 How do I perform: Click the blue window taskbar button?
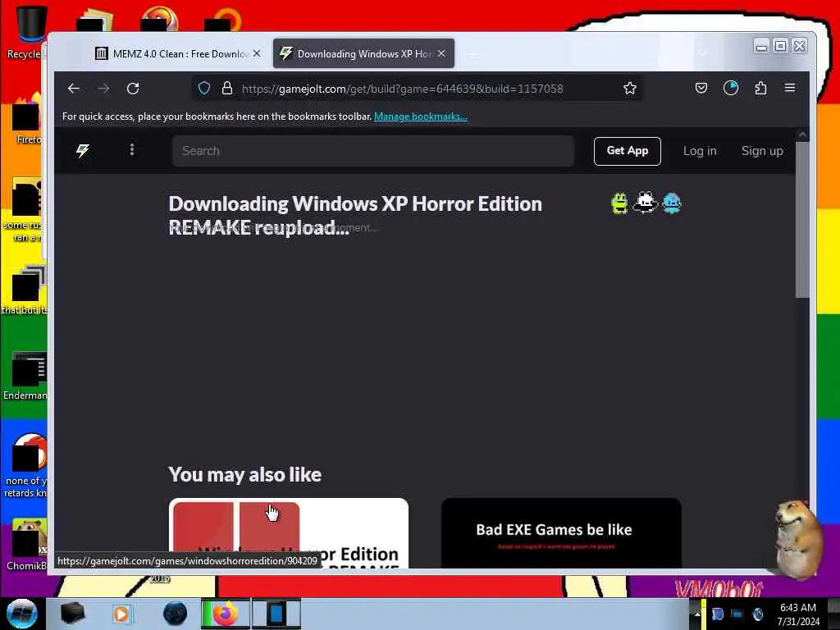click(276, 614)
